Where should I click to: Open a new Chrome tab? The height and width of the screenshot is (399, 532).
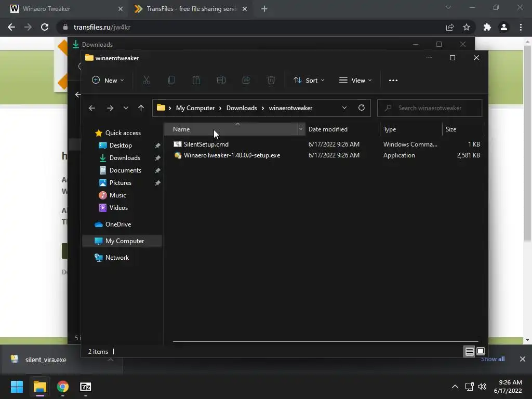(264, 9)
